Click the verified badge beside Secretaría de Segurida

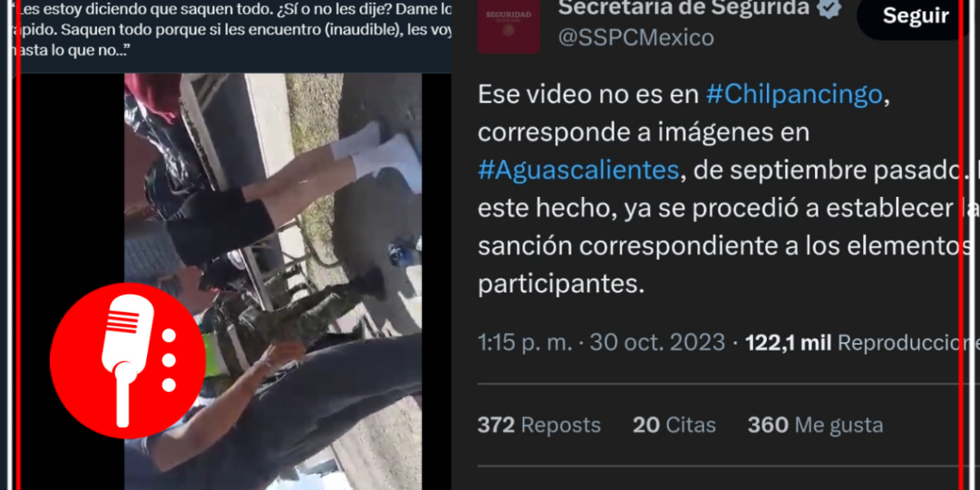[830, 8]
